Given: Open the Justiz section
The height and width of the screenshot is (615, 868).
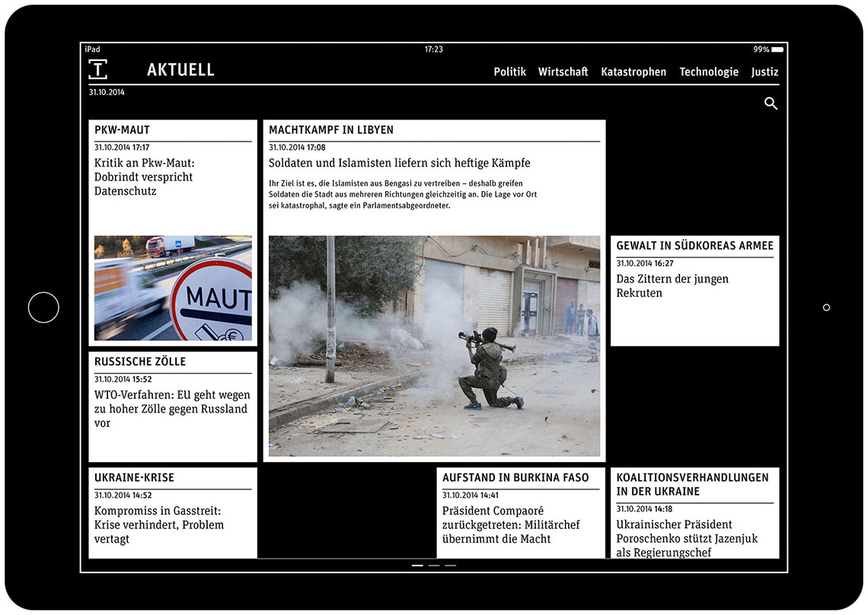Looking at the screenshot, I should (764, 72).
